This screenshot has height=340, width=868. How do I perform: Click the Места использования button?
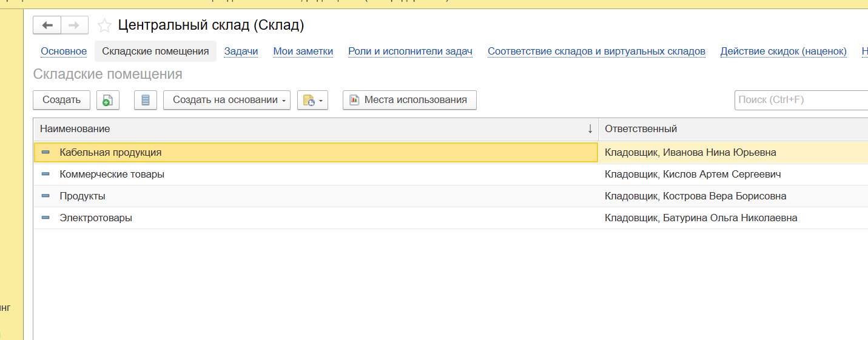409,100
